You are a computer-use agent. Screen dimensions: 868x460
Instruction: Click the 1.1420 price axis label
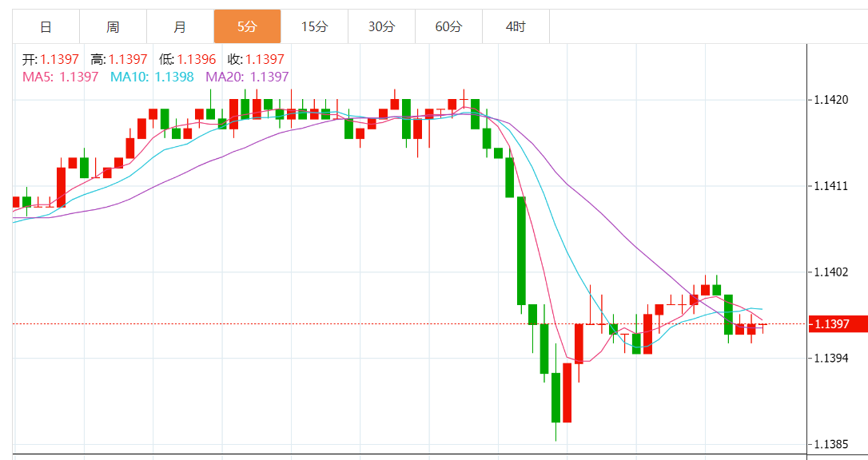pyautogui.click(x=830, y=101)
